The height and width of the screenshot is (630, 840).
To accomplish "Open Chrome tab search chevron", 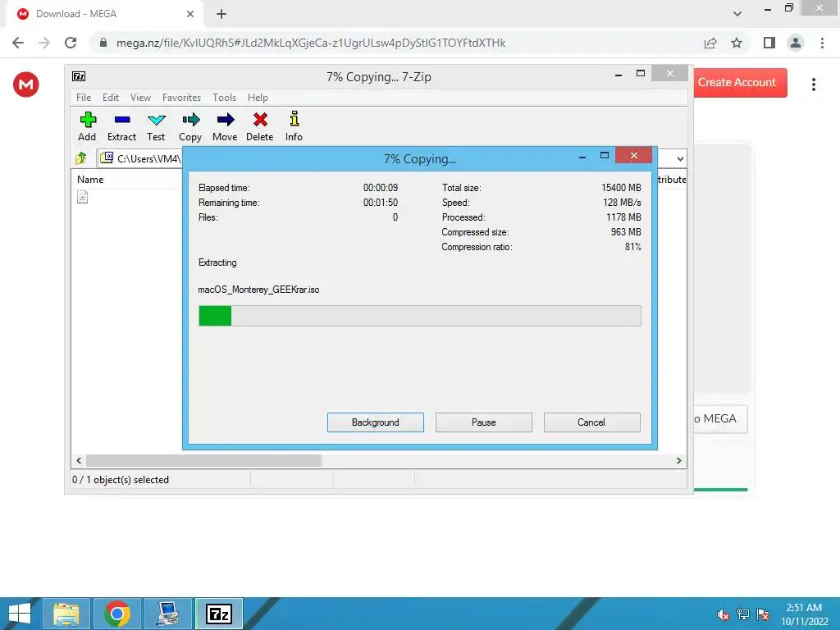I will (x=737, y=14).
